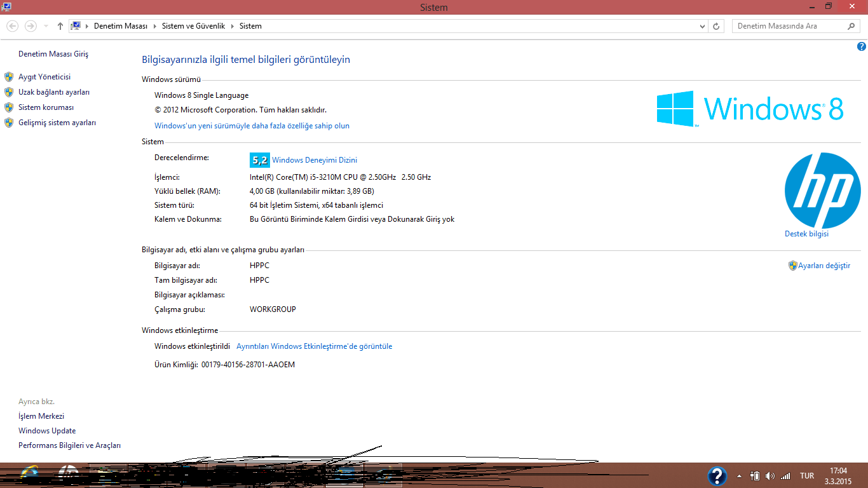Open Sistem ve Güvenlik breadcrumb
The image size is (868, 488).
[192, 26]
